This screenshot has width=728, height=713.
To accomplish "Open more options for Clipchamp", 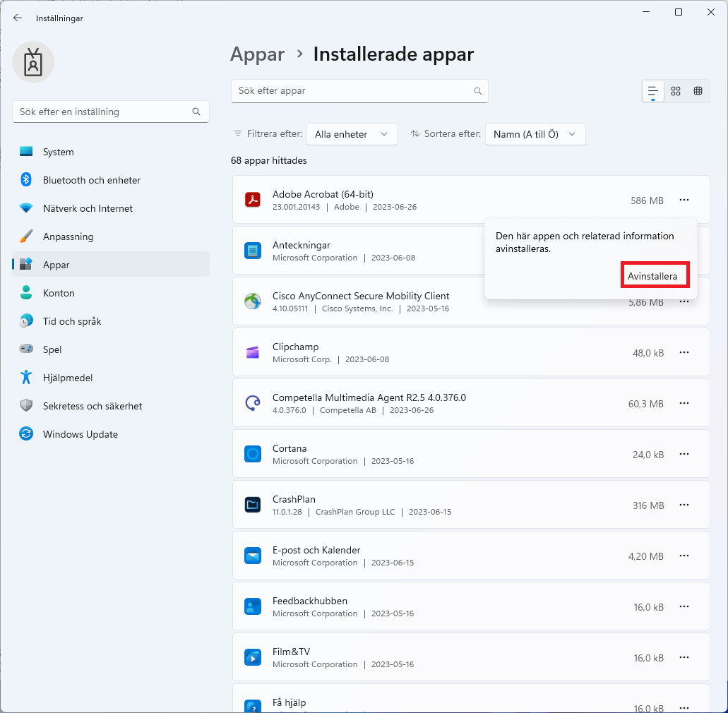I will [x=684, y=352].
